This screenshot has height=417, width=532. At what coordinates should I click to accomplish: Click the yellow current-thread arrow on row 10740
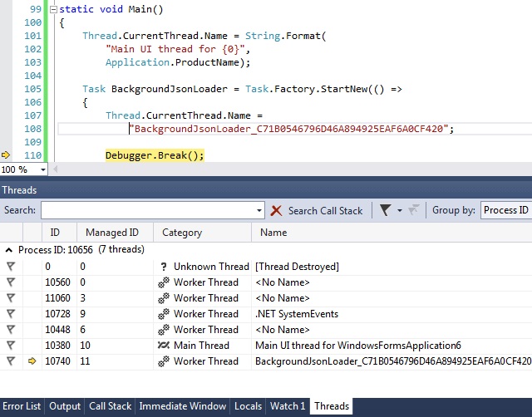point(32,361)
